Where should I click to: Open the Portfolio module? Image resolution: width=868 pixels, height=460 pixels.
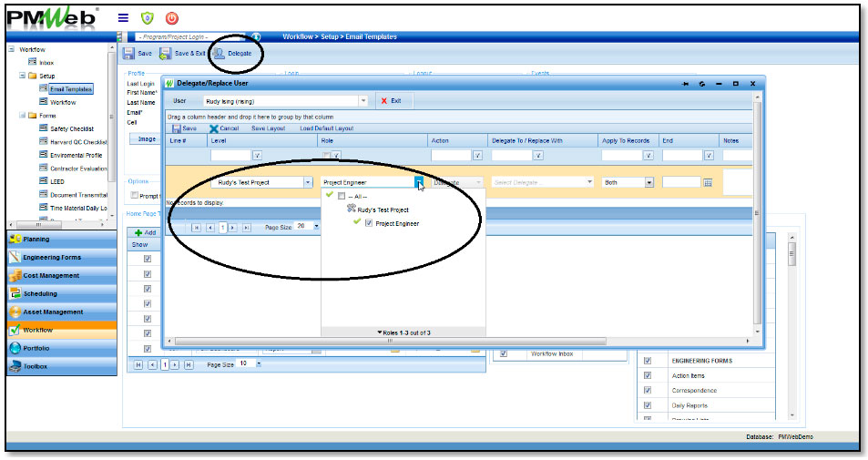pos(61,348)
